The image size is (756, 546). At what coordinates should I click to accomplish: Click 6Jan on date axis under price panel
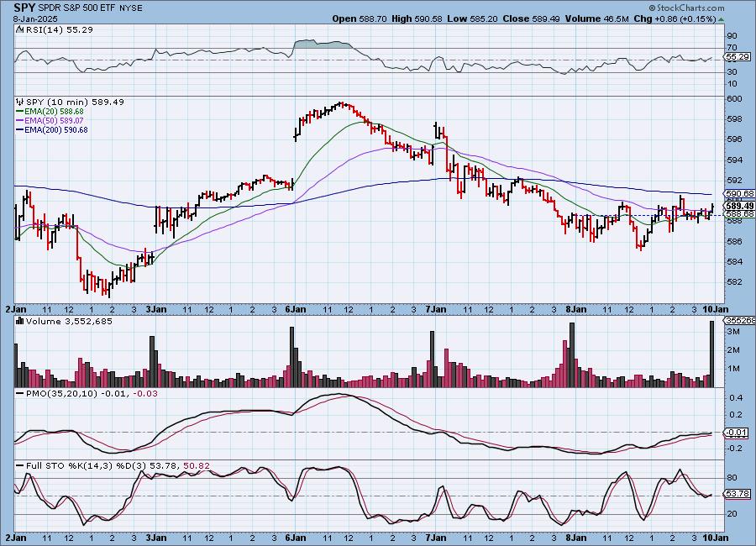296,309
